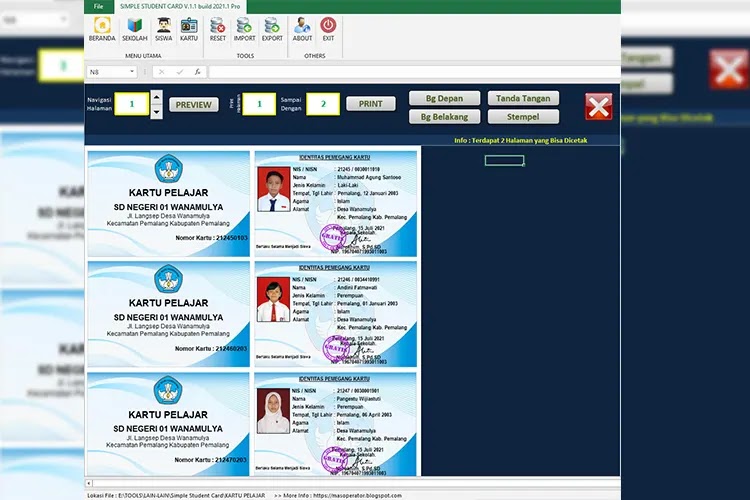Click the red EXIT power icon
The height and width of the screenshot is (500, 750).
pos(328,29)
